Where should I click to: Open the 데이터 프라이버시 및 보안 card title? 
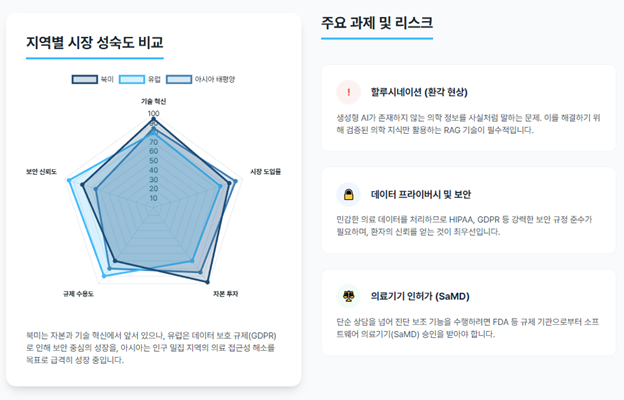(x=421, y=195)
